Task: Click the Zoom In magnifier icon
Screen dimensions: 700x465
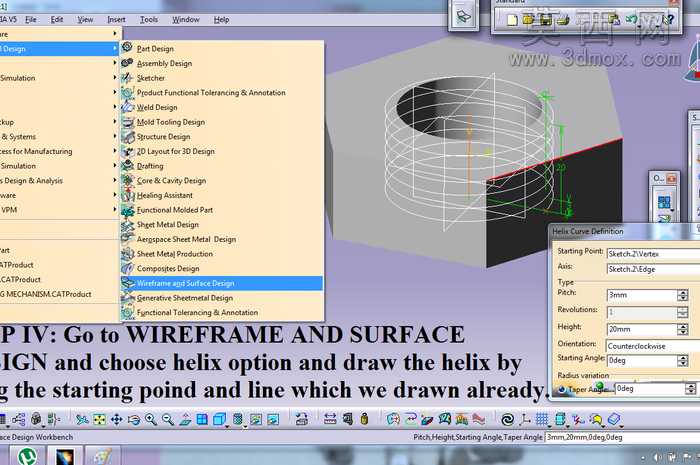Action: pos(150,419)
